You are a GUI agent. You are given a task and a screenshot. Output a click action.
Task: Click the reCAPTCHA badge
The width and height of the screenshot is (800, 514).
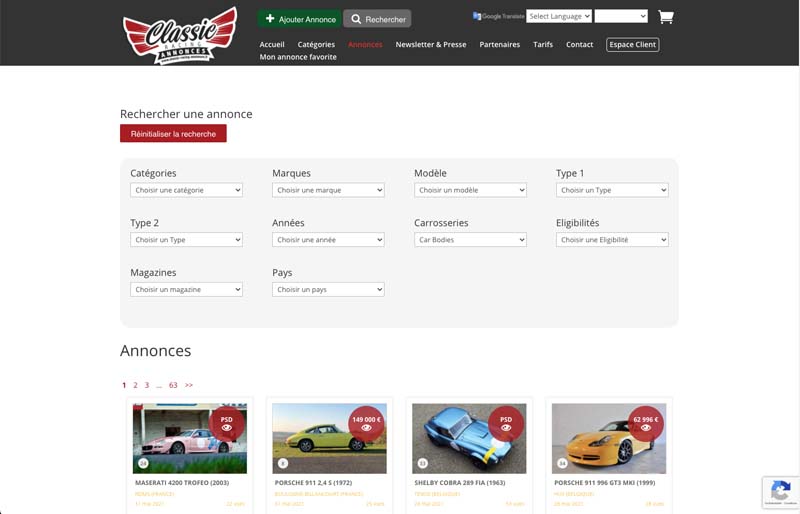click(x=781, y=493)
